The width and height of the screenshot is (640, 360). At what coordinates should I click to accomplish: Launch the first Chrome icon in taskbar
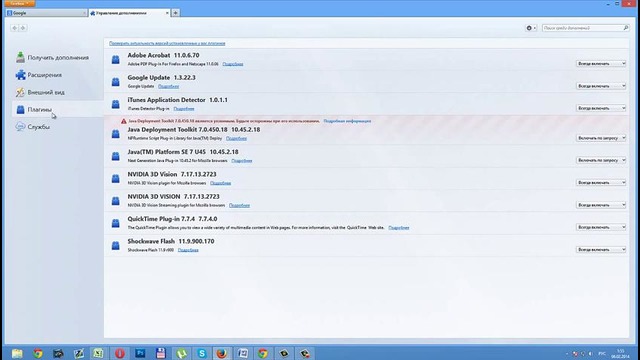tap(38, 353)
